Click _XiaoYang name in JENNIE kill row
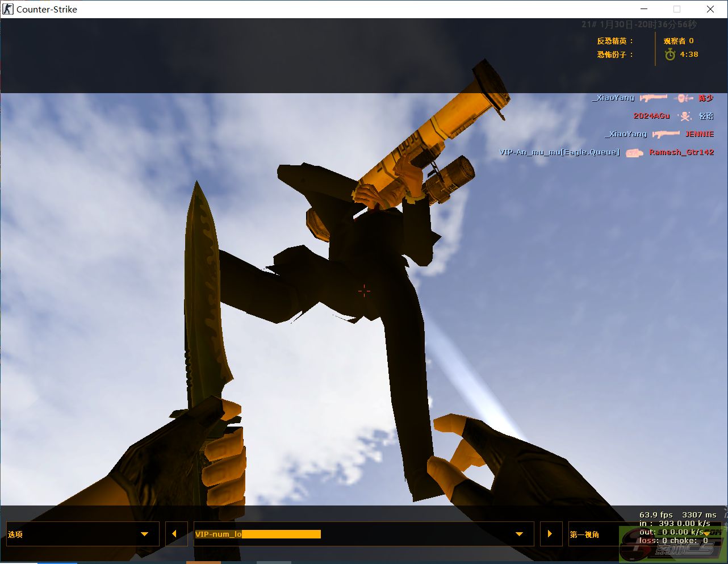The height and width of the screenshot is (564, 728). pos(626,134)
